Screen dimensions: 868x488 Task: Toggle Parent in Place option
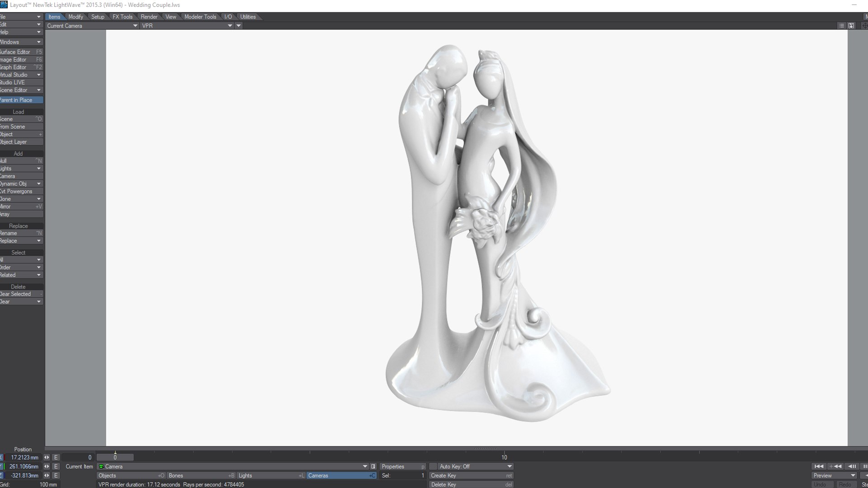click(x=21, y=100)
